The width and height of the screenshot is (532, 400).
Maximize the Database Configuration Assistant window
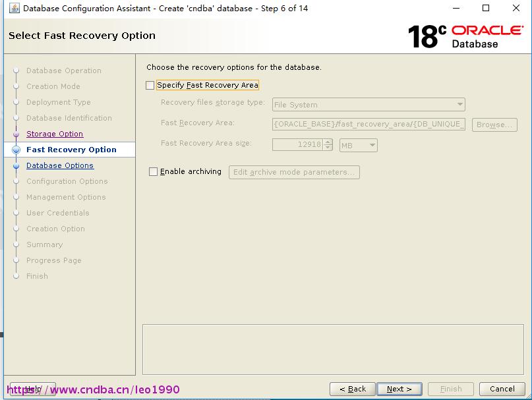(x=486, y=8)
